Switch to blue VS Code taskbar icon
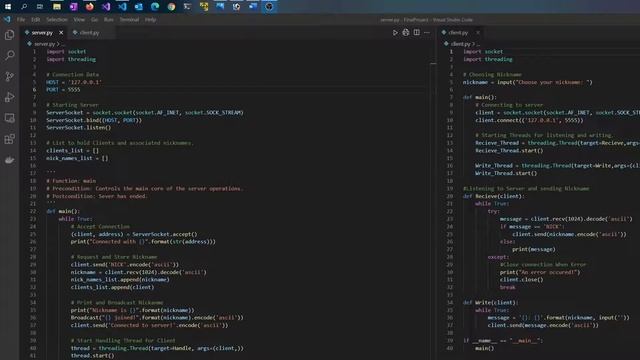Screen dimensions: 640x360 point(122,7)
